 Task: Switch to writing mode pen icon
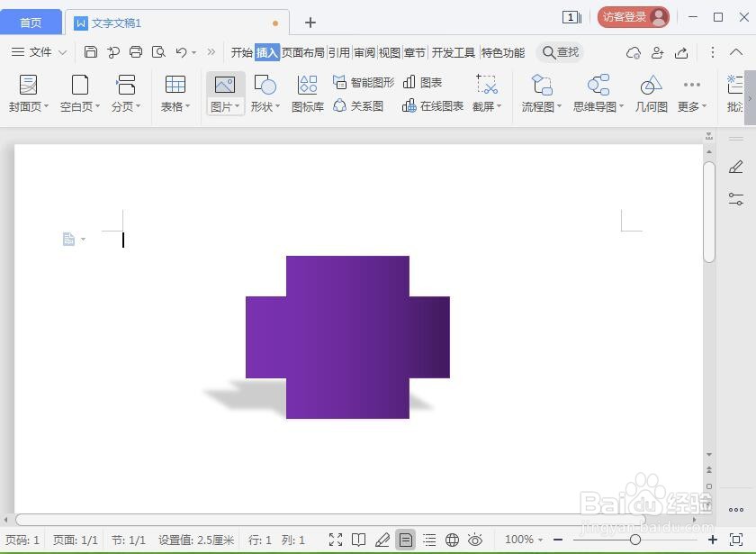coord(382,540)
